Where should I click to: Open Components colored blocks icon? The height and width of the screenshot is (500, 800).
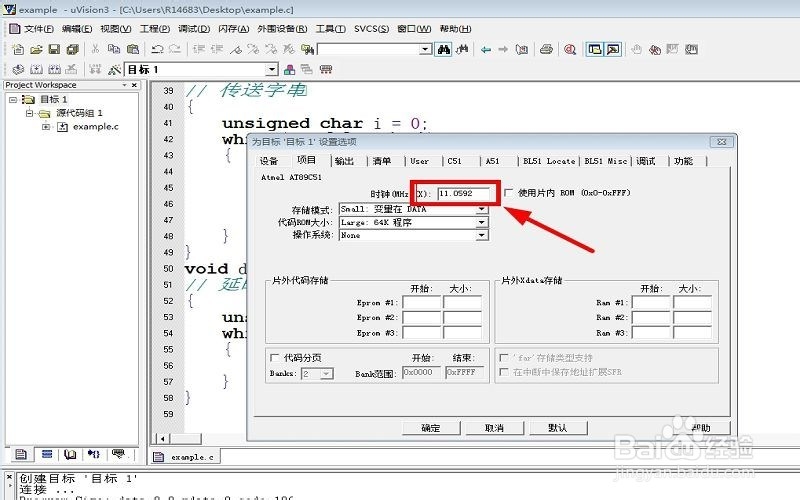click(x=289, y=69)
